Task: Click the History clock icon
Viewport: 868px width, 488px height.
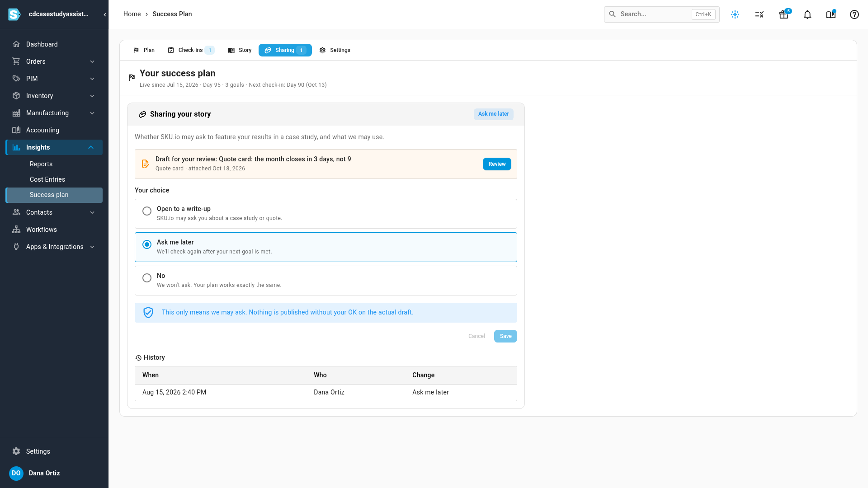Action: click(x=138, y=358)
